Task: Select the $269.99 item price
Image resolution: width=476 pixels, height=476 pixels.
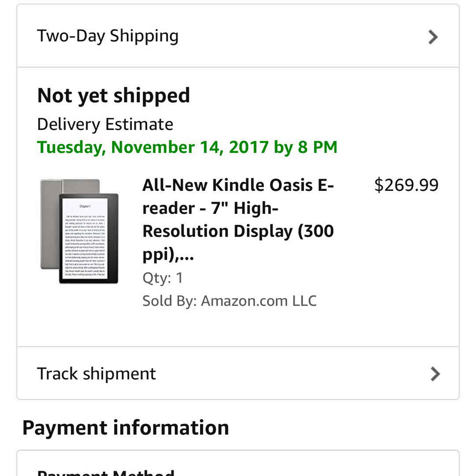Action: point(406,186)
